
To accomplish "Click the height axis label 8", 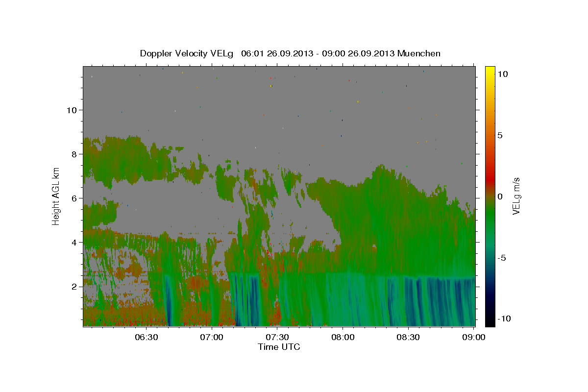I will pos(73,154).
